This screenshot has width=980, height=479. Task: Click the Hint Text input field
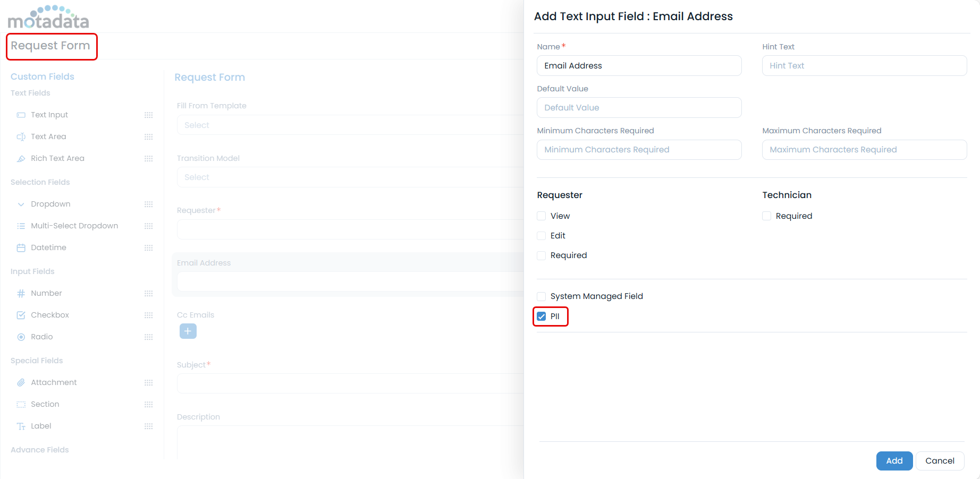(864, 66)
